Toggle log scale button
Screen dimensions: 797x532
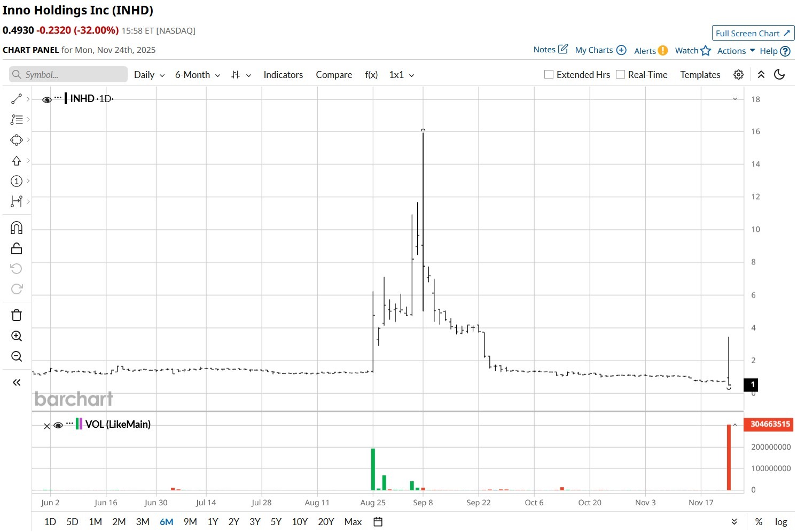tap(781, 522)
